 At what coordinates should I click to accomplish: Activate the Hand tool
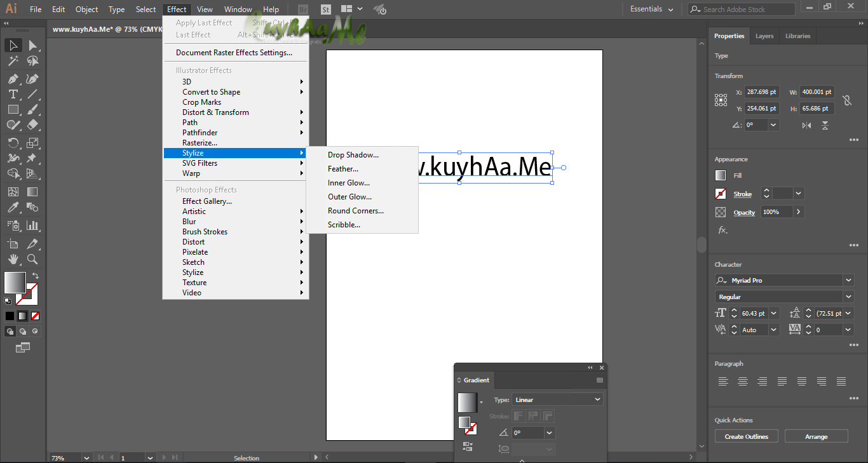pyautogui.click(x=11, y=259)
